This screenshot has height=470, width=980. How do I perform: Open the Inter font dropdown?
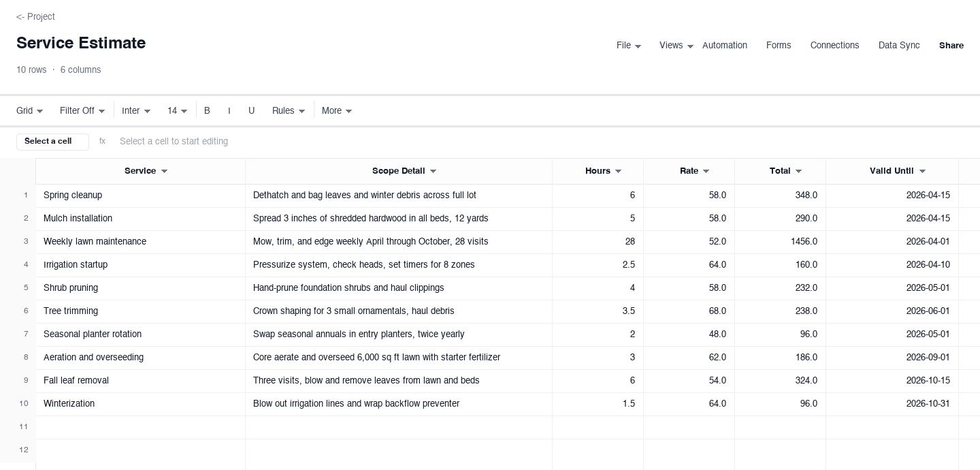136,111
